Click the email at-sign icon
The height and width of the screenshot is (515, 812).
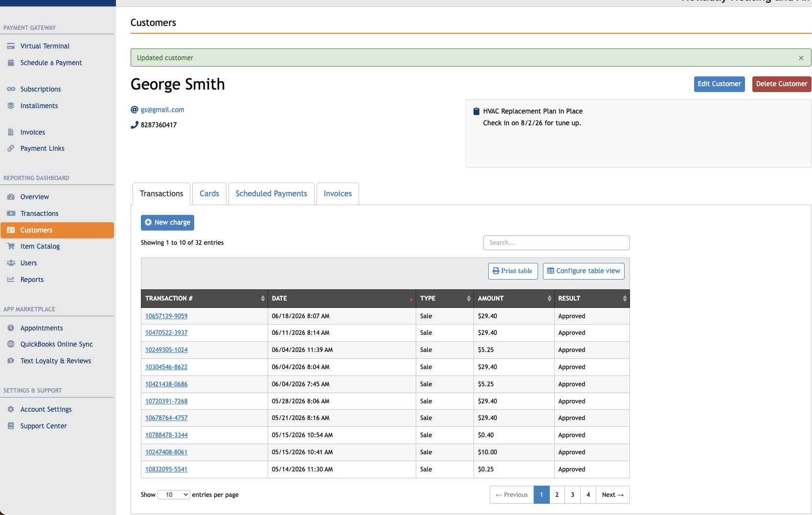pyautogui.click(x=135, y=110)
